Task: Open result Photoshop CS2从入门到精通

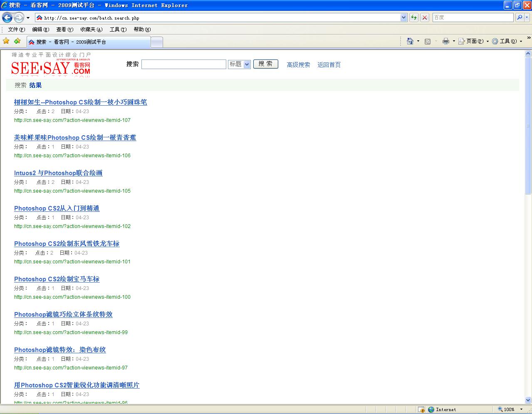Action: click(x=57, y=208)
